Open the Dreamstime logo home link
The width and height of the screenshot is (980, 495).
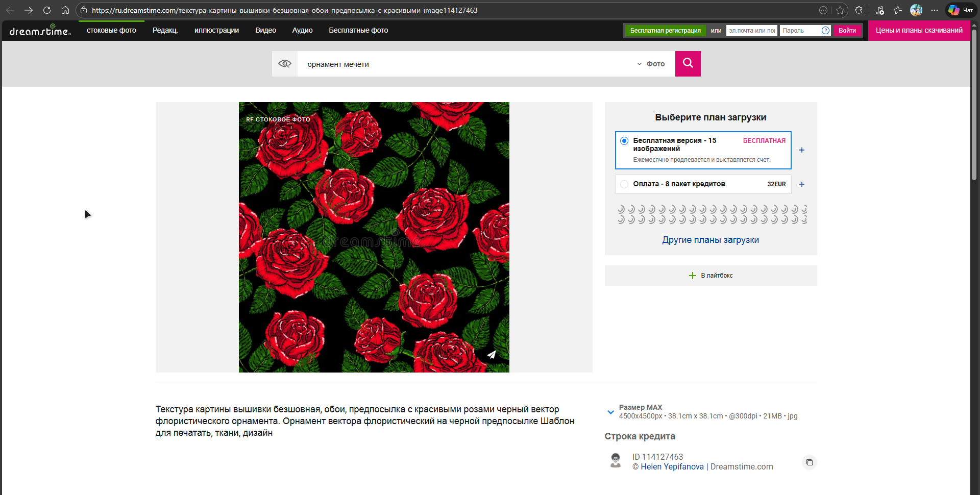click(40, 31)
